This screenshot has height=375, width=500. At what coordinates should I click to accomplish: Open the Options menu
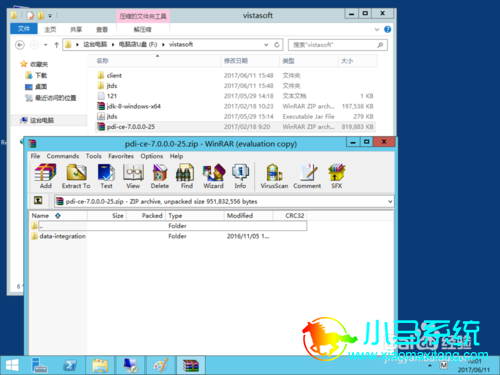pyautogui.click(x=152, y=156)
